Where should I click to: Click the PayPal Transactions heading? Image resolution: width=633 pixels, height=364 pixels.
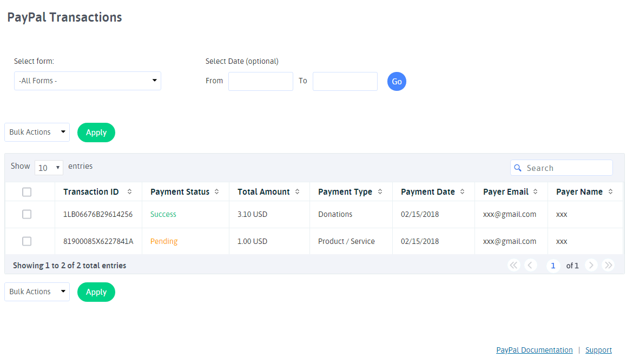point(64,17)
